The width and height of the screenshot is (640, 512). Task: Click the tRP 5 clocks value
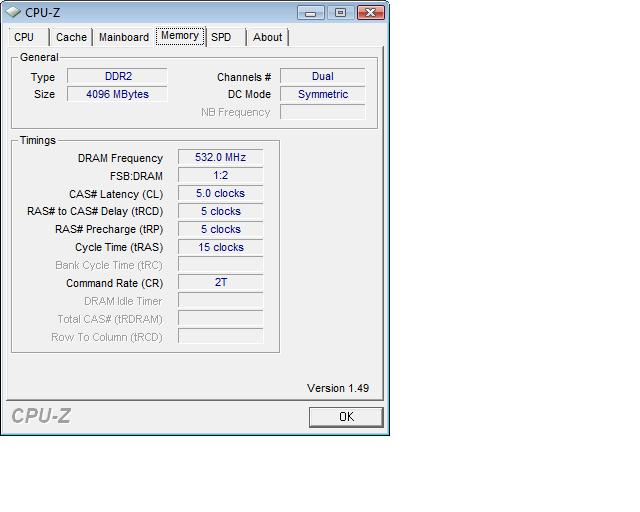[220, 229]
